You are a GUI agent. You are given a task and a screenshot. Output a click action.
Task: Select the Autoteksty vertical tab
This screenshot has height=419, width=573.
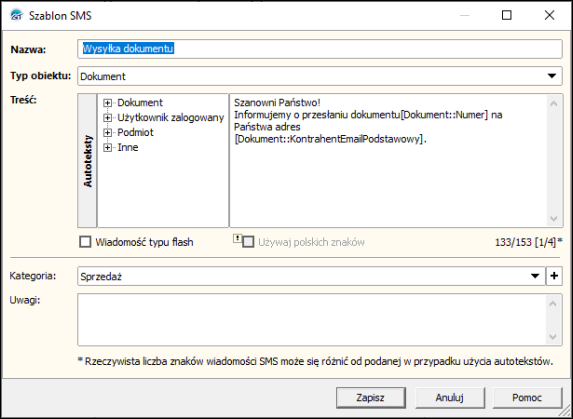pyautogui.click(x=87, y=161)
